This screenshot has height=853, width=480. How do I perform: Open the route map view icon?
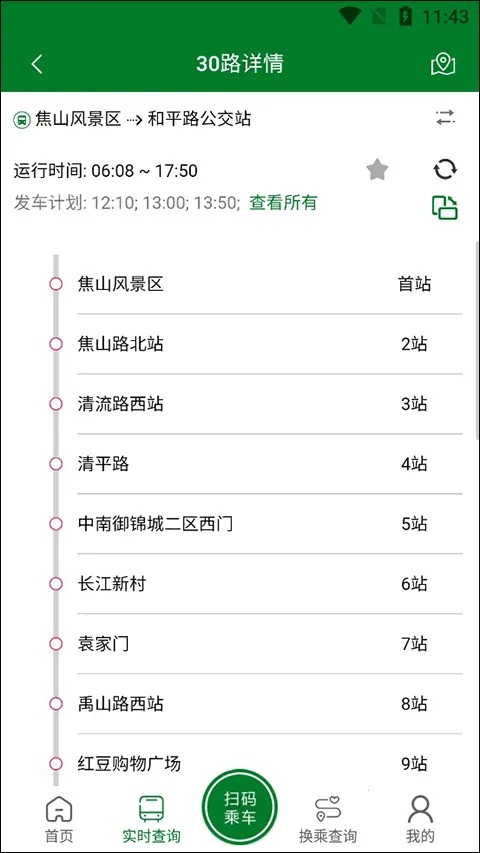coord(443,64)
